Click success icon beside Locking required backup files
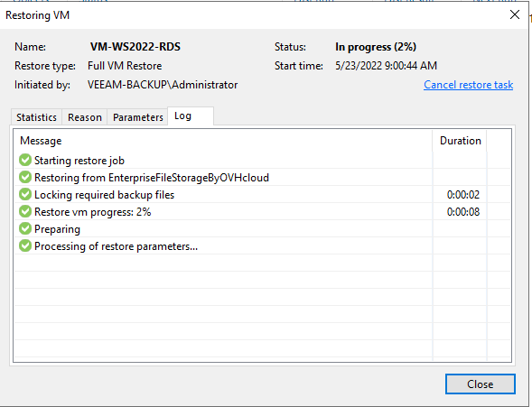532x407 pixels. (25, 195)
